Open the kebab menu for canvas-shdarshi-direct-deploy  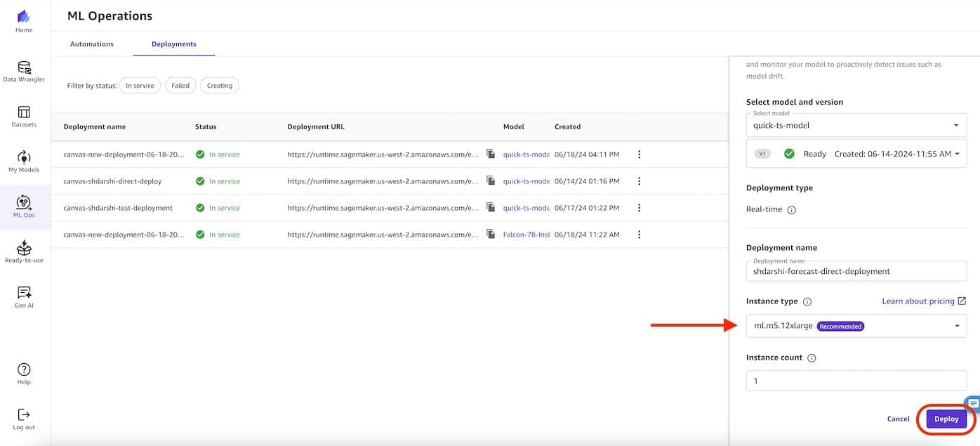(639, 181)
